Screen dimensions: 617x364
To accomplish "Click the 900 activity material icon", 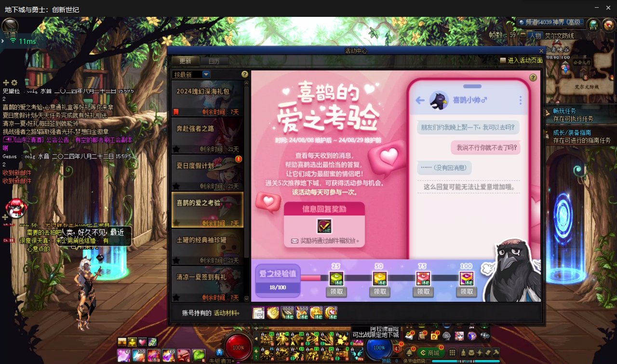I will 302,312.
